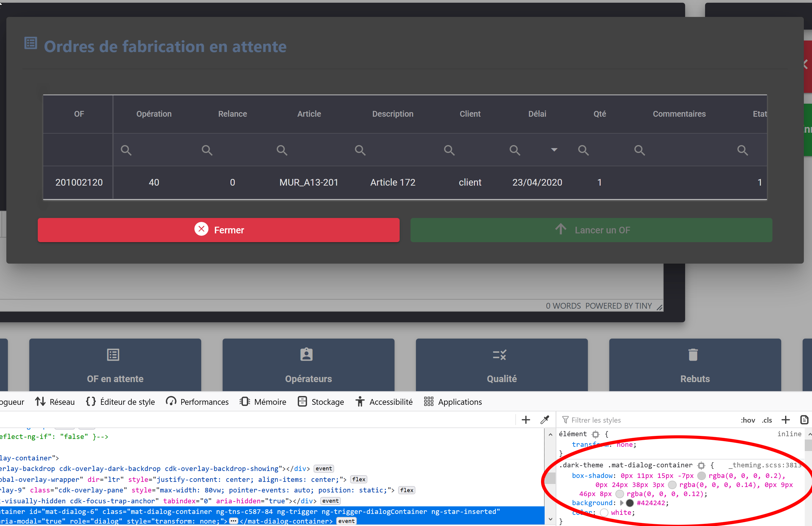This screenshot has width=812, height=526.
Task: Toggle the flex badge on cdk-overlay-pane
Action: 407,490
